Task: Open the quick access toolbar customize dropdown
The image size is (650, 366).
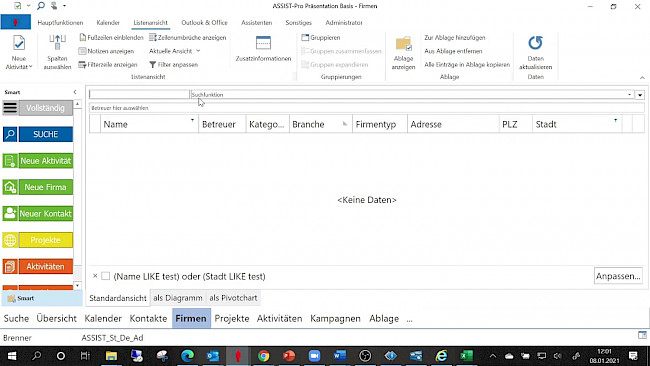Action: click(64, 6)
